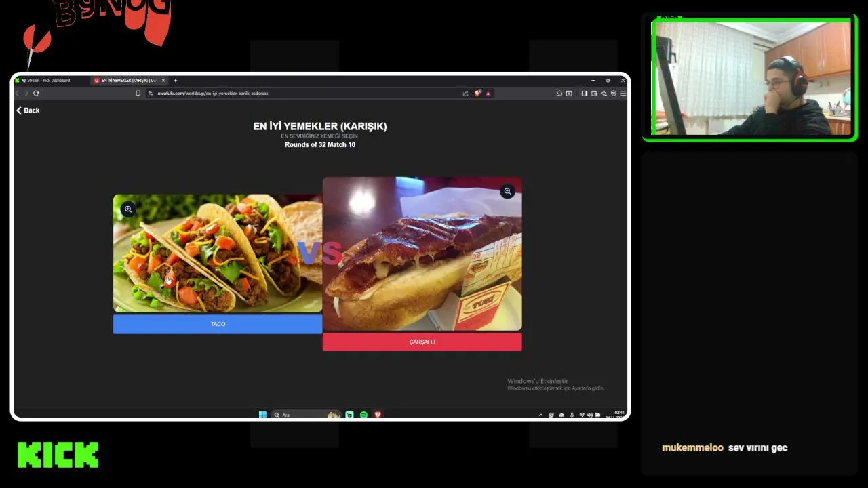Click the "Rounds of 32 Match 10" text

click(x=319, y=144)
